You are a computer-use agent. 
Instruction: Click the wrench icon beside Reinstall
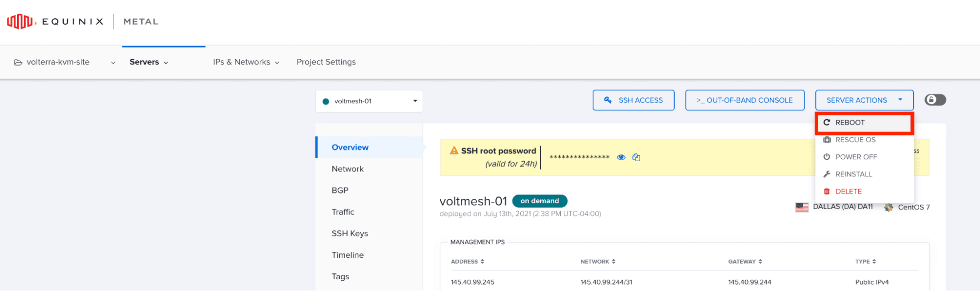(827, 174)
